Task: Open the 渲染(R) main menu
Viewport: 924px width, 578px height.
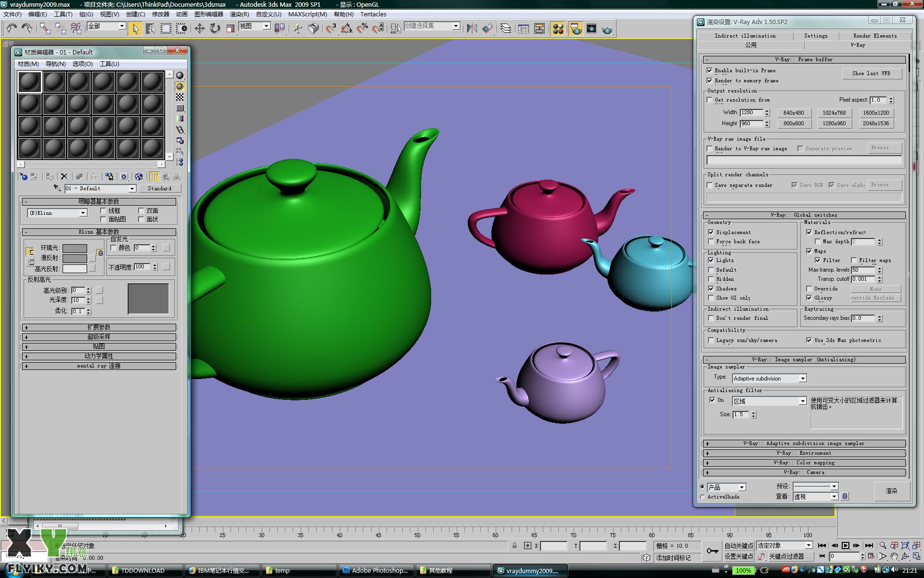Action: pos(239,14)
